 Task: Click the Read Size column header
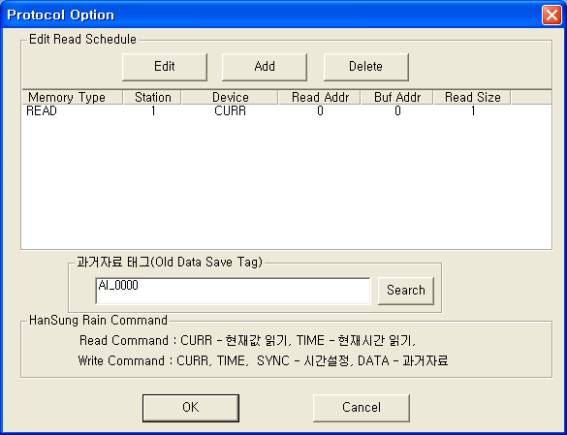point(472,97)
